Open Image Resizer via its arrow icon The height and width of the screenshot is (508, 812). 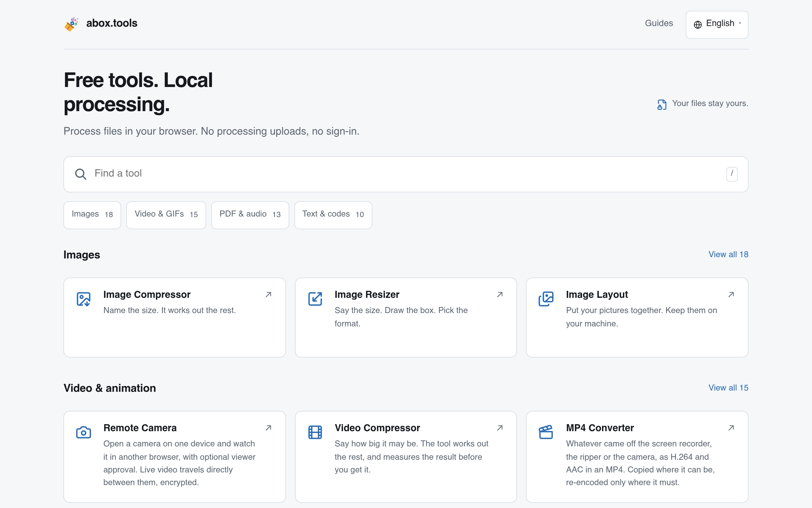tap(500, 295)
